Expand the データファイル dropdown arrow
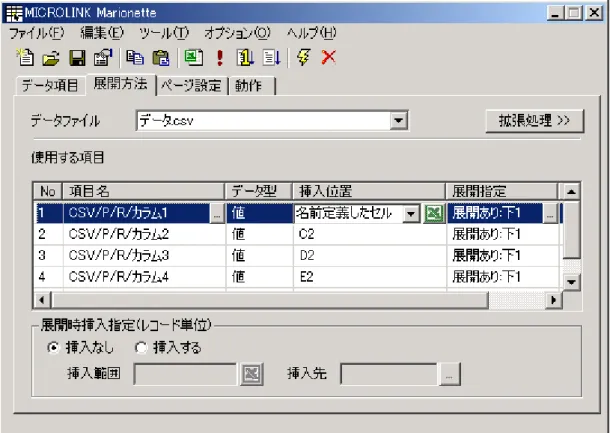The width and height of the screenshot is (610, 433). pos(398,121)
